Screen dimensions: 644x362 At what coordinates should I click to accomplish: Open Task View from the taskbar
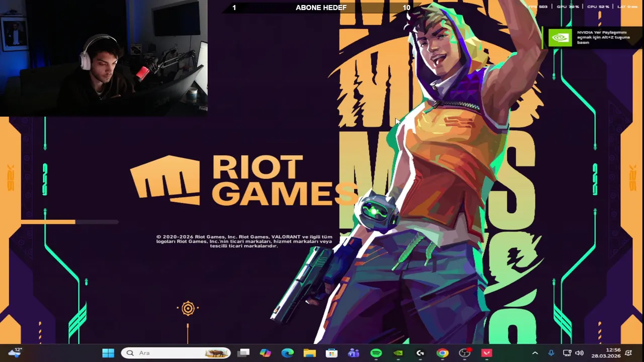coord(244,353)
